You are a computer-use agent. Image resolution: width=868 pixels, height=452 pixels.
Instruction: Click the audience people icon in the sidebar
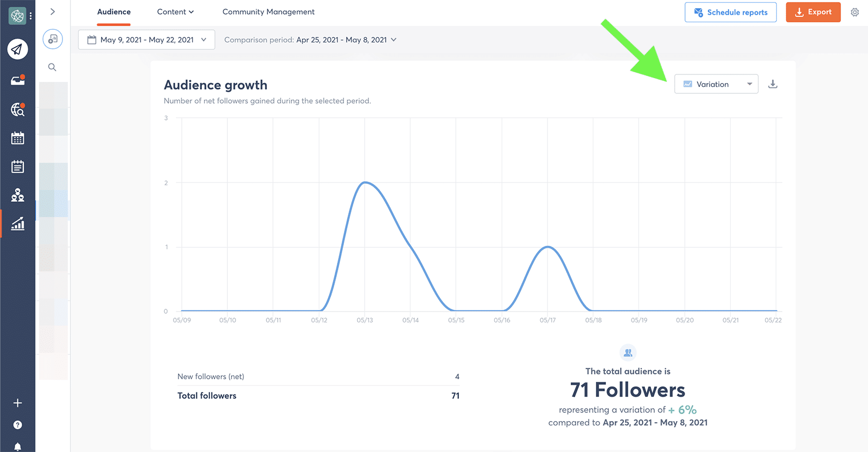point(17,195)
